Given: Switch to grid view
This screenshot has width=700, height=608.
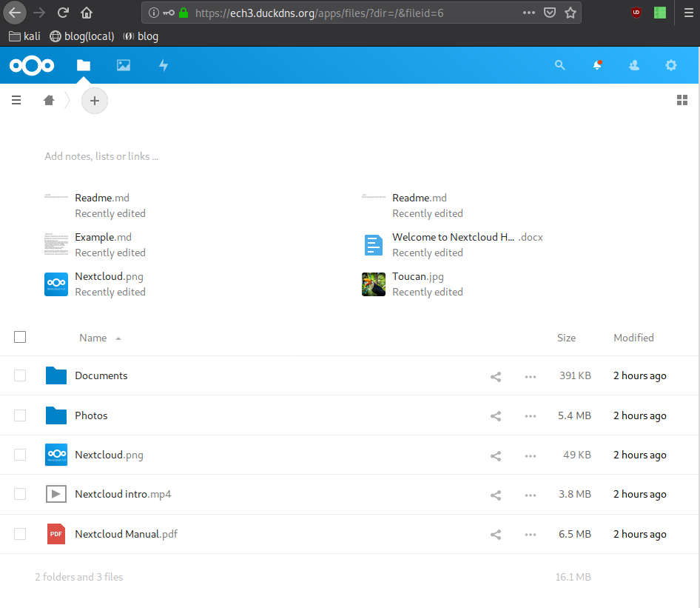Looking at the screenshot, I should point(682,100).
